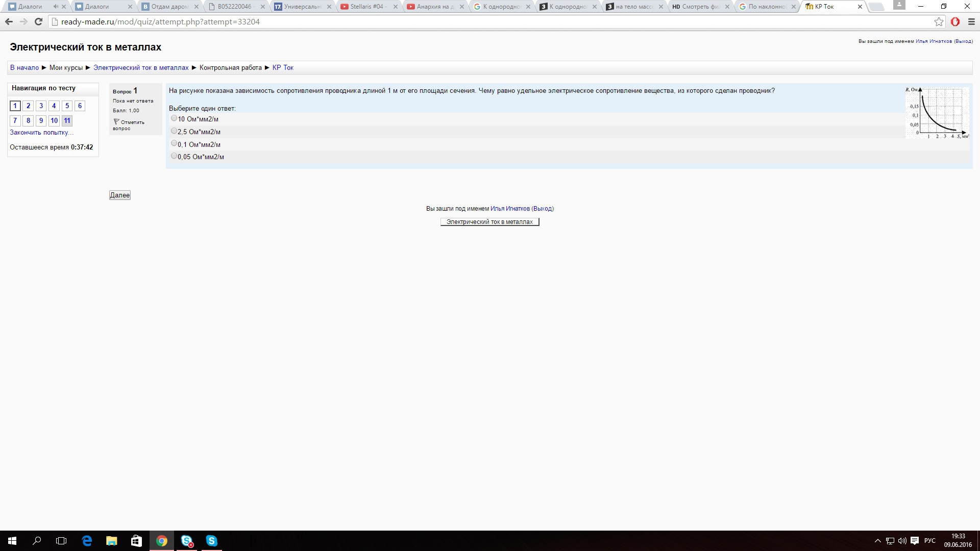Image resolution: width=980 pixels, height=551 pixels.
Task: Flag question with Отметить вопрос icon
Action: 116,122
